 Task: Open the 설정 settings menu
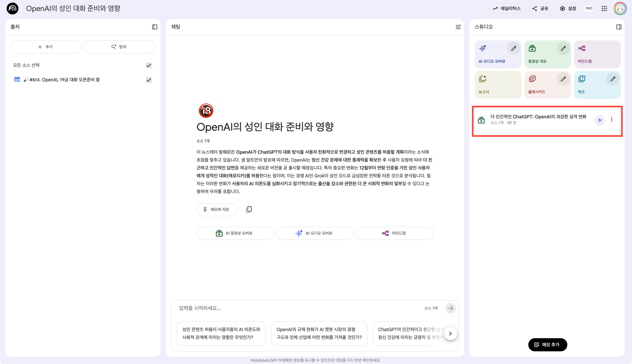click(x=568, y=9)
